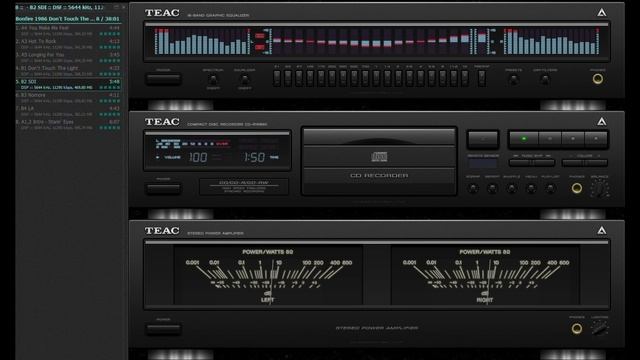640x360 pixels.
Task: Toggle the REPEAT knob
Action: (x=492, y=188)
